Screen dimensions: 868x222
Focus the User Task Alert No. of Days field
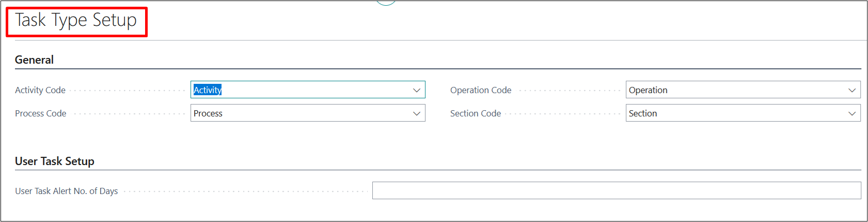pyautogui.click(x=616, y=190)
